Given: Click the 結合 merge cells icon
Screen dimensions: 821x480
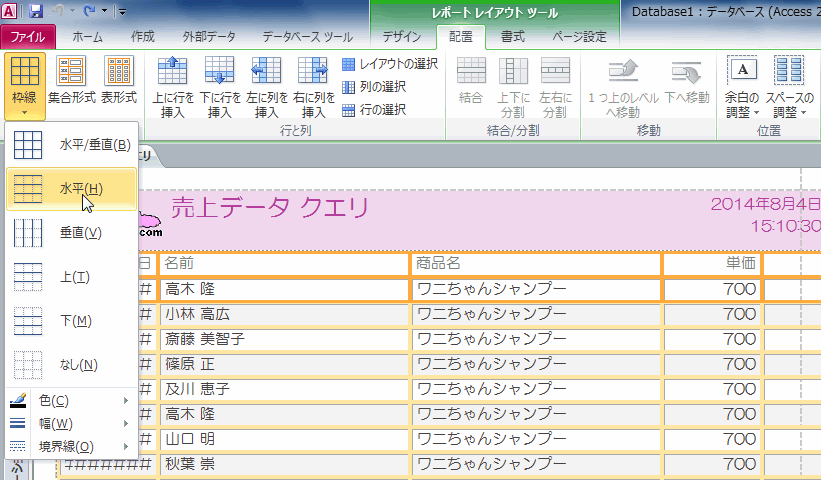Looking at the screenshot, I should [x=471, y=71].
